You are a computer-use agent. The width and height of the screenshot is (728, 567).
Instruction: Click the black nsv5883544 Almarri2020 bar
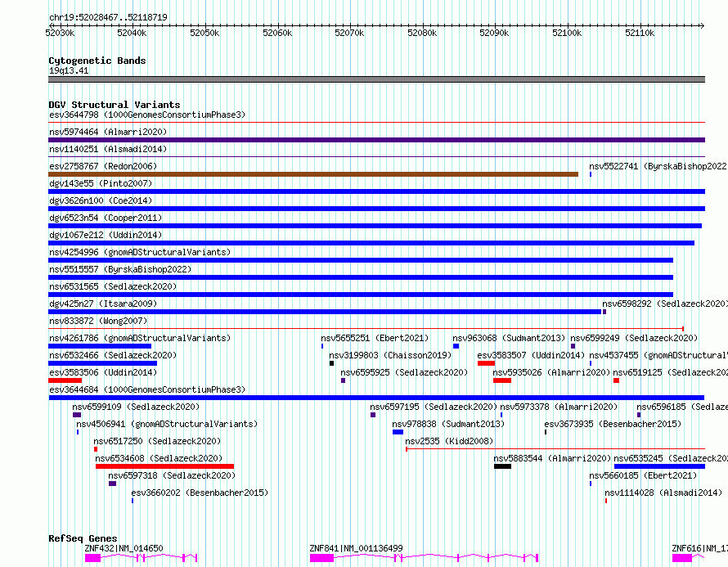point(503,466)
